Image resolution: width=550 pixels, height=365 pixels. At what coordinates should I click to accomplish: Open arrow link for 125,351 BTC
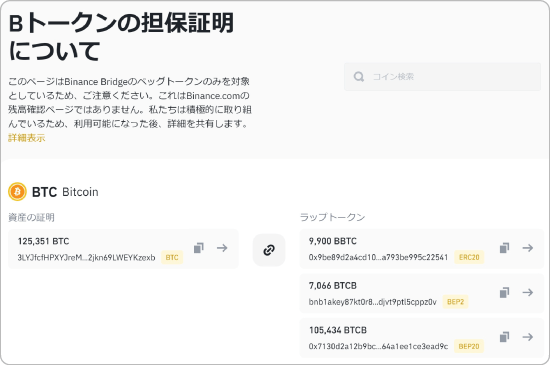click(222, 248)
